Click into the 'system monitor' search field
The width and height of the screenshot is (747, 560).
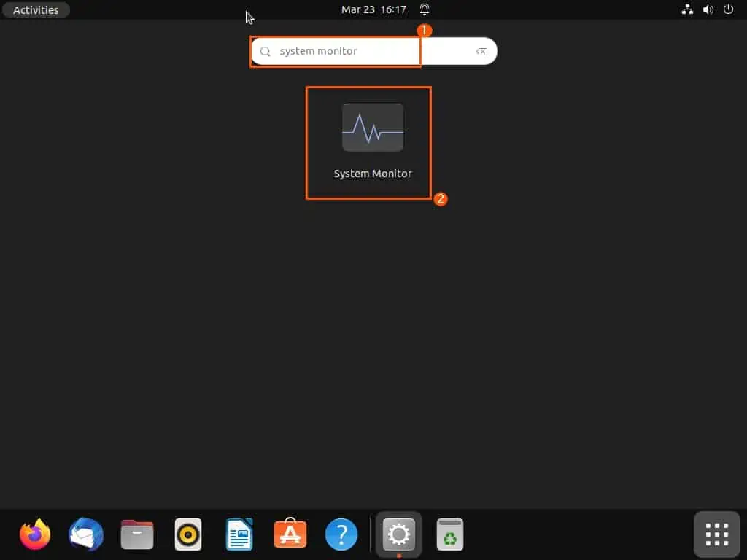(343, 52)
